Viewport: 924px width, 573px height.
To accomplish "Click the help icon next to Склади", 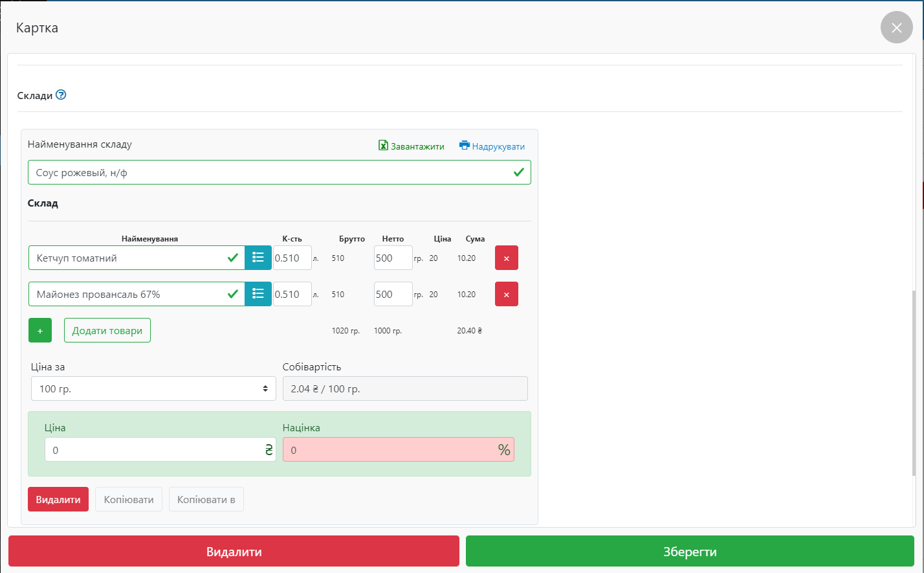I will click(x=61, y=95).
